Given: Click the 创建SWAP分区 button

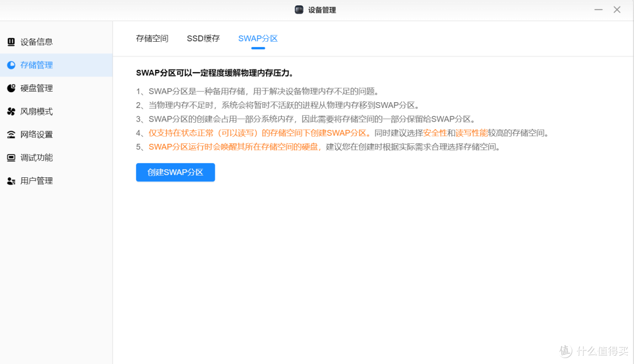Looking at the screenshot, I should [x=176, y=172].
